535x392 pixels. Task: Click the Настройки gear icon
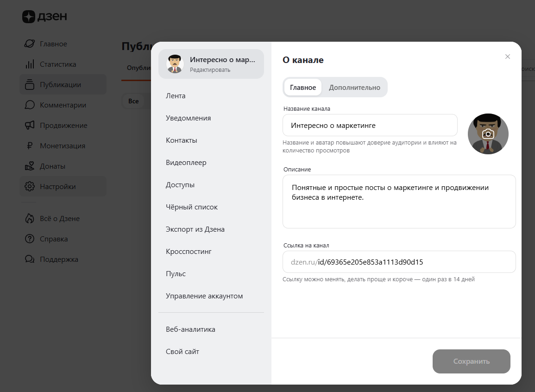coord(29,186)
